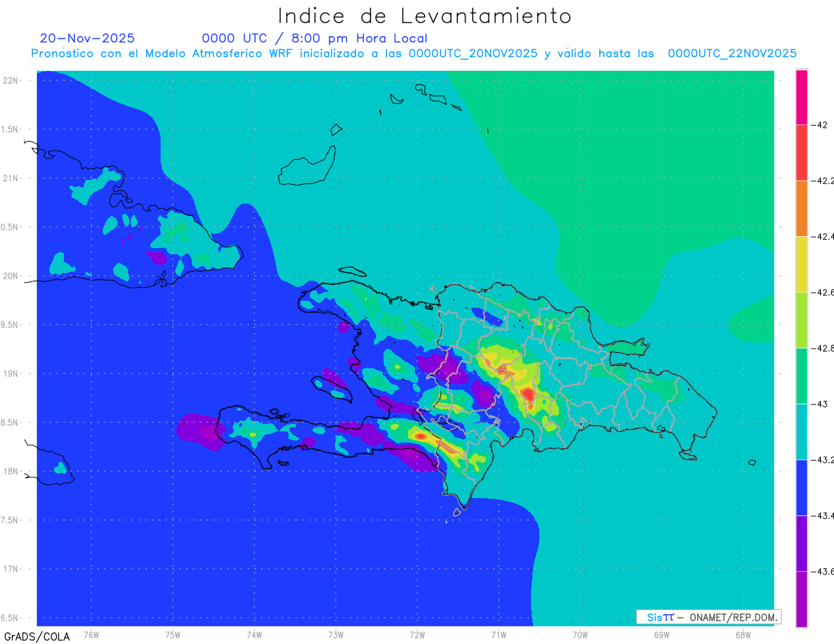The width and height of the screenshot is (834, 644).
Task: Click the '68W' longitude label
Action: (743, 634)
